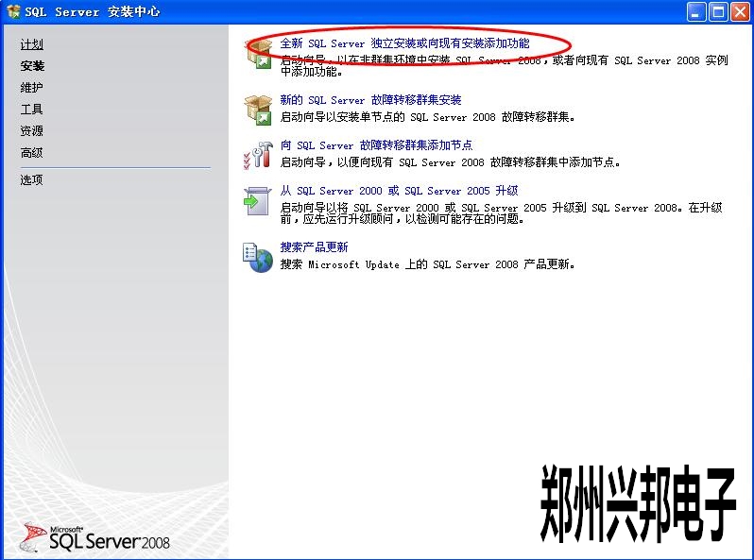Open the 维护 page in sidebar
This screenshot has width=754, height=560.
[32, 88]
